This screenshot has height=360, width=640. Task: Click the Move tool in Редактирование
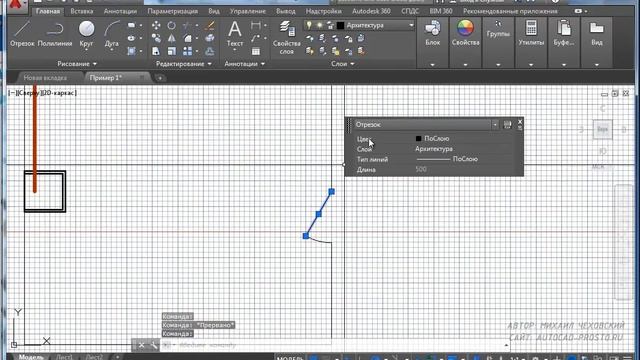156,25
